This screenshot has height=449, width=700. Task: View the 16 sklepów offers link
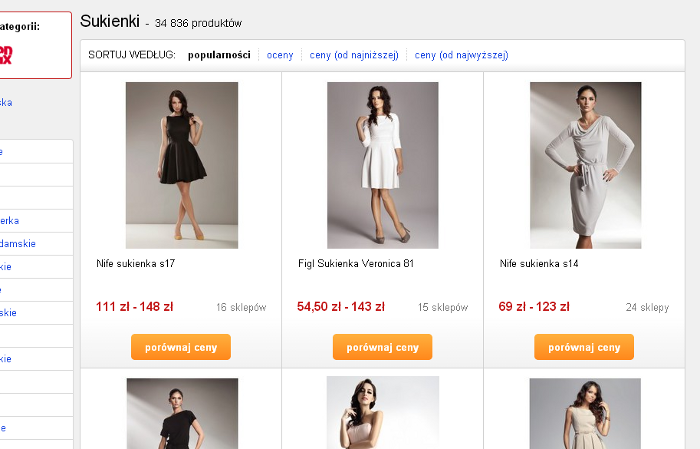click(241, 308)
